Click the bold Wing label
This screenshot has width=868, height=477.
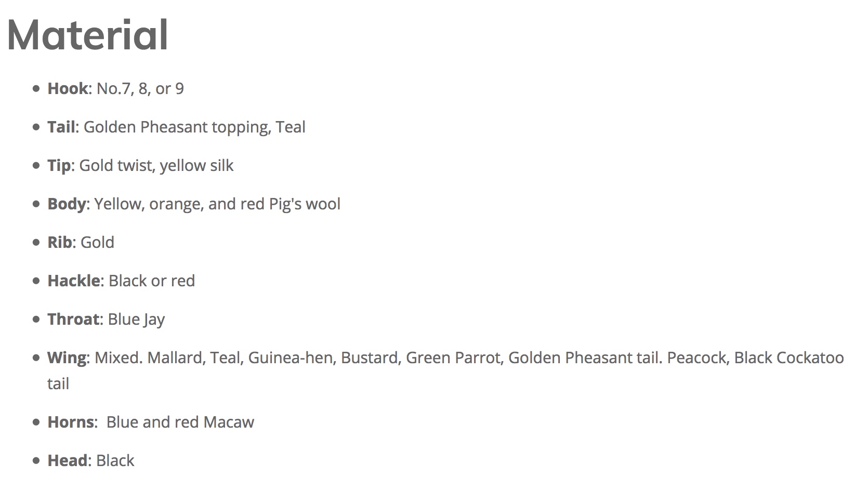click(x=67, y=357)
